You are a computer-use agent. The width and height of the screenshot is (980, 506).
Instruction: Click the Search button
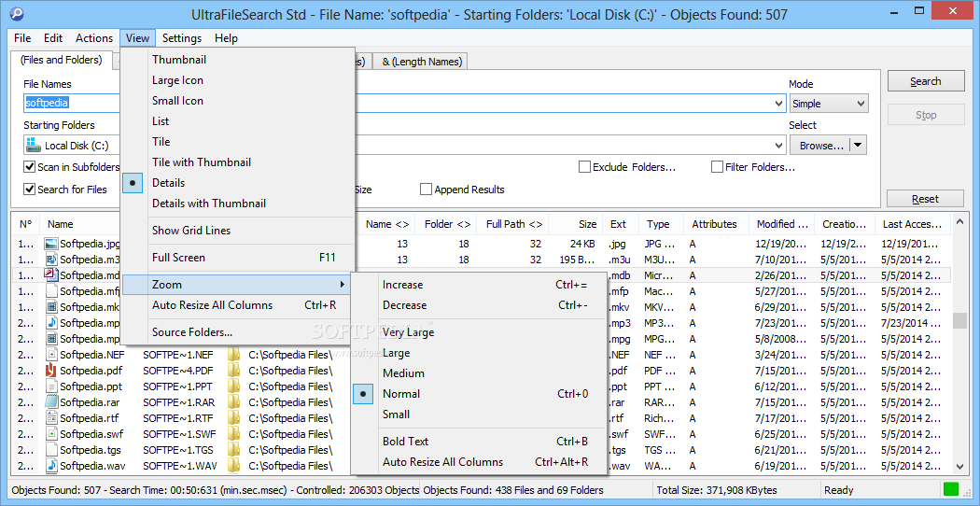click(926, 81)
